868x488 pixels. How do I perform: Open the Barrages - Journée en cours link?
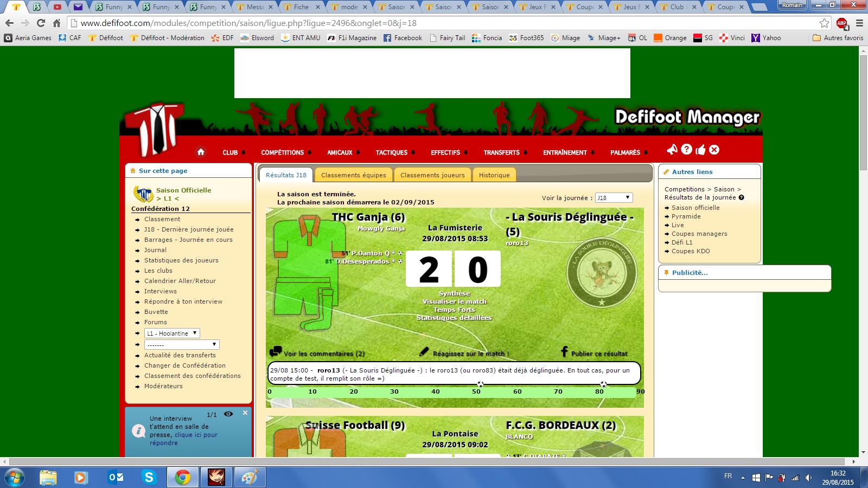tap(188, 240)
